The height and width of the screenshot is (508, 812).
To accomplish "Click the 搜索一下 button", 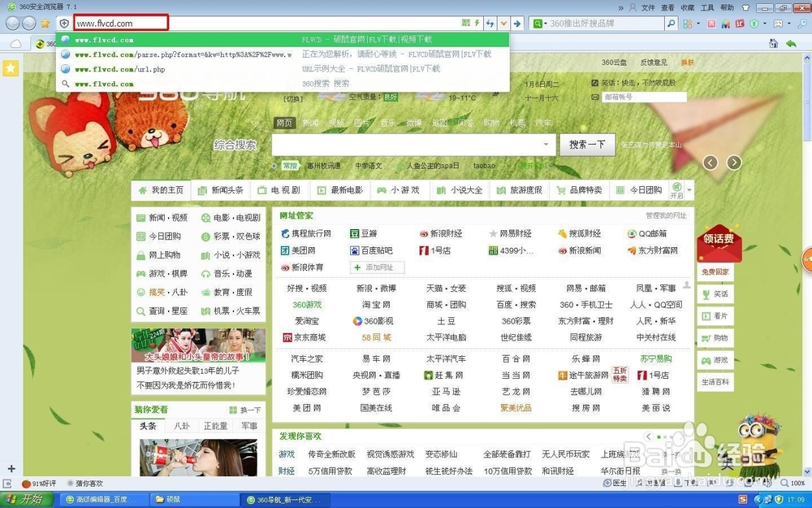I will (587, 144).
